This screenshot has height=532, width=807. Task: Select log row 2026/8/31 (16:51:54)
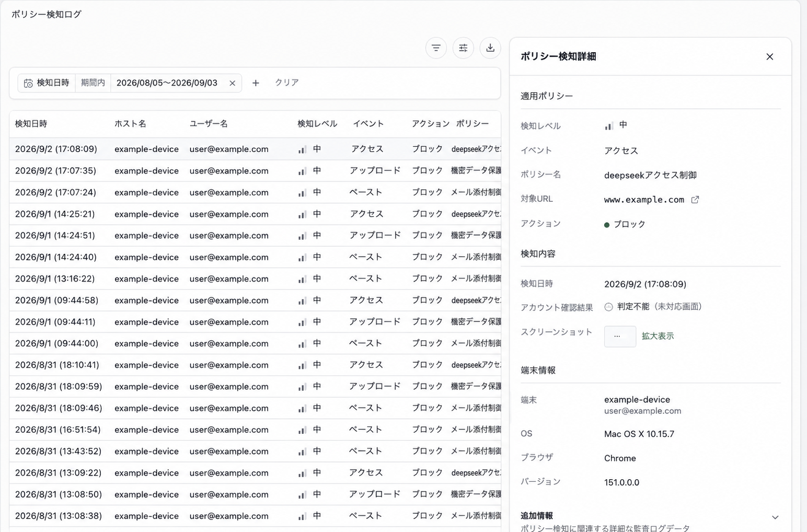(255, 430)
